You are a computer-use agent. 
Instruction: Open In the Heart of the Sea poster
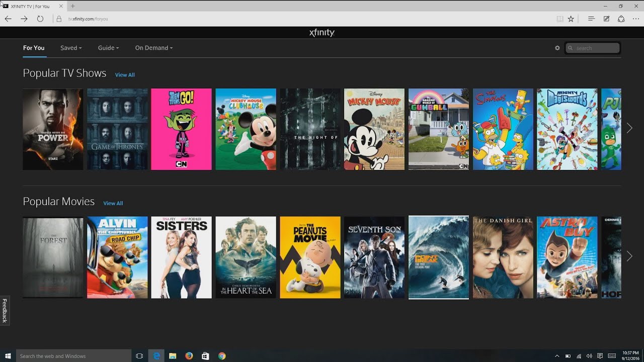(x=246, y=257)
